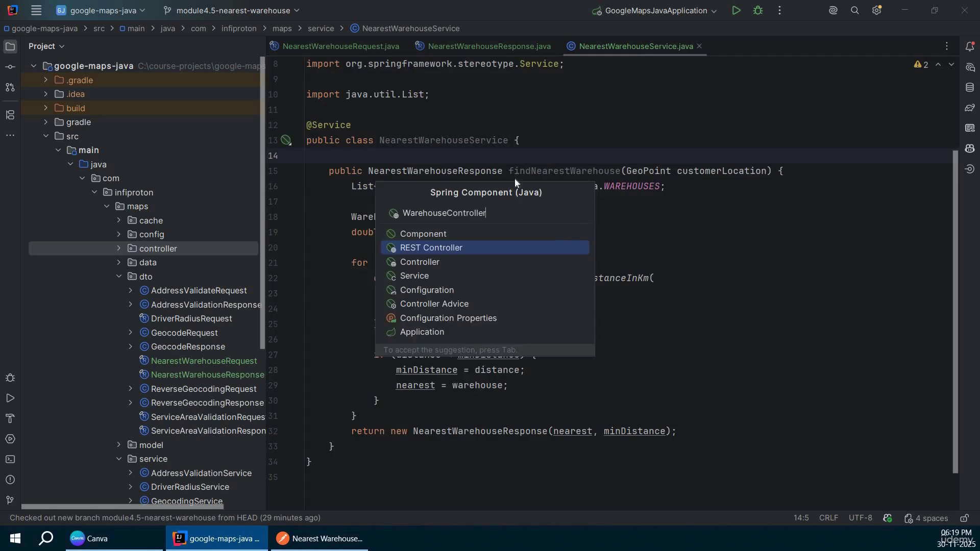The image size is (980, 551).
Task: Open the Database tool window icon
Action: 970,87
